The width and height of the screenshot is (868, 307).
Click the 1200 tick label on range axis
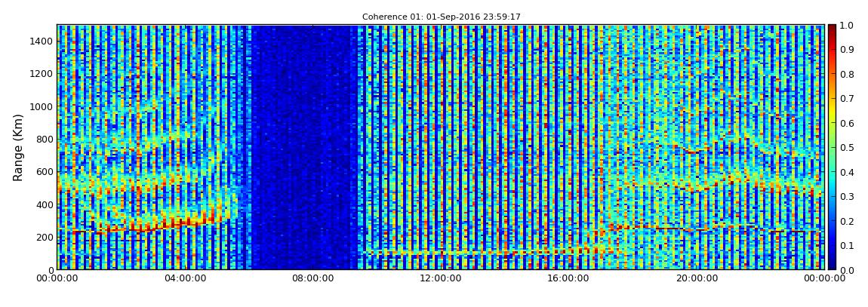coord(42,74)
